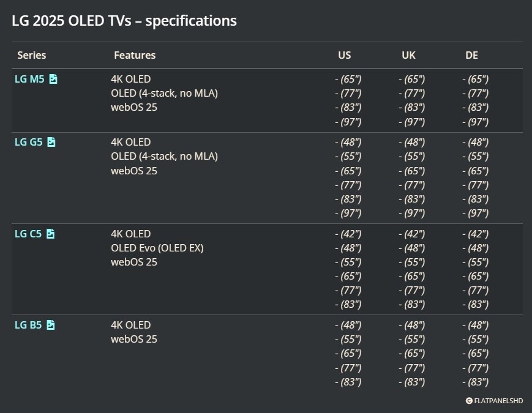Select the LG B5 series link

pos(28,325)
